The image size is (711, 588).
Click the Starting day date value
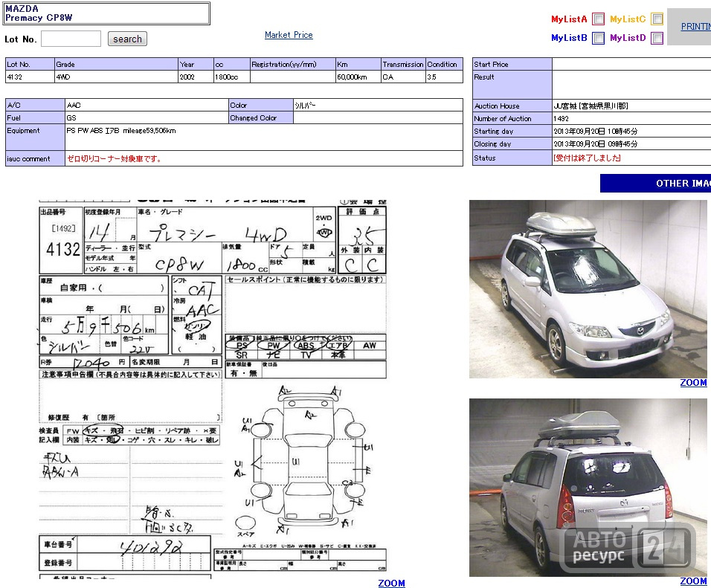(x=596, y=132)
